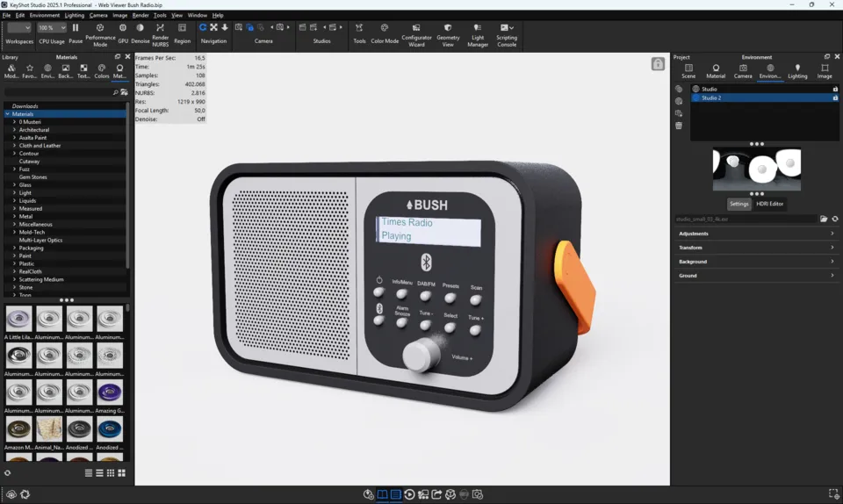Switch to the Scene tab in Project

tap(688, 71)
